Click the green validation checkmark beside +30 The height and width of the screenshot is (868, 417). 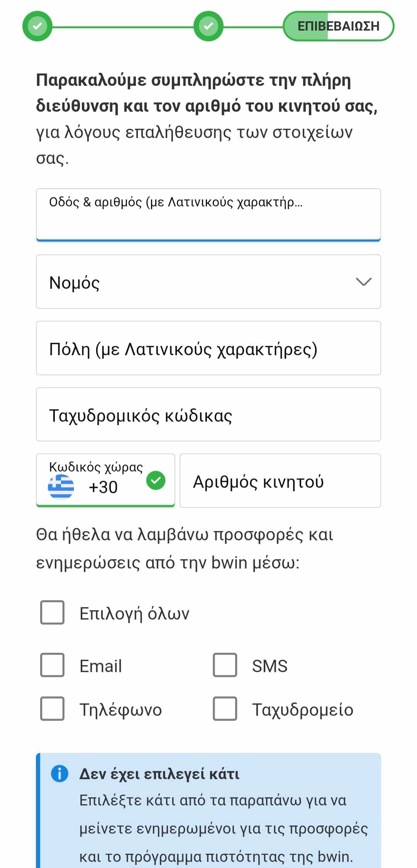156,480
